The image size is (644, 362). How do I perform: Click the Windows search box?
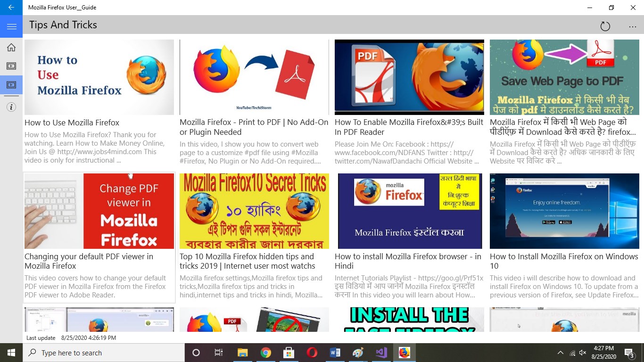click(x=104, y=353)
